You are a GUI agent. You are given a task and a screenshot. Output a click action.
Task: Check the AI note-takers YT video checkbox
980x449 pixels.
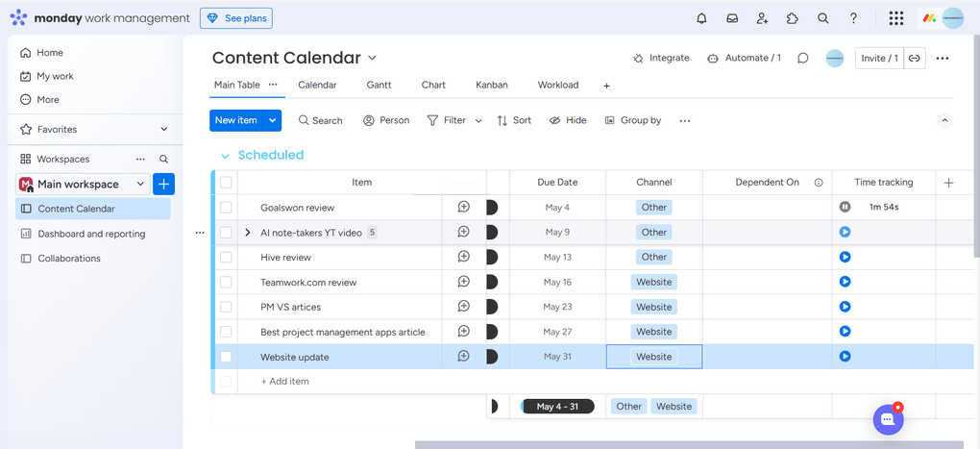click(226, 233)
